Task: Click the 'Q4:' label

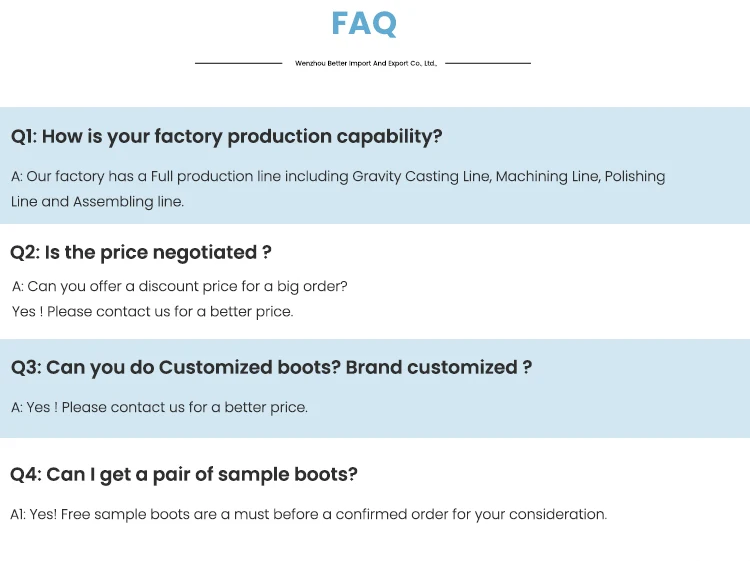Action: [x=25, y=474]
